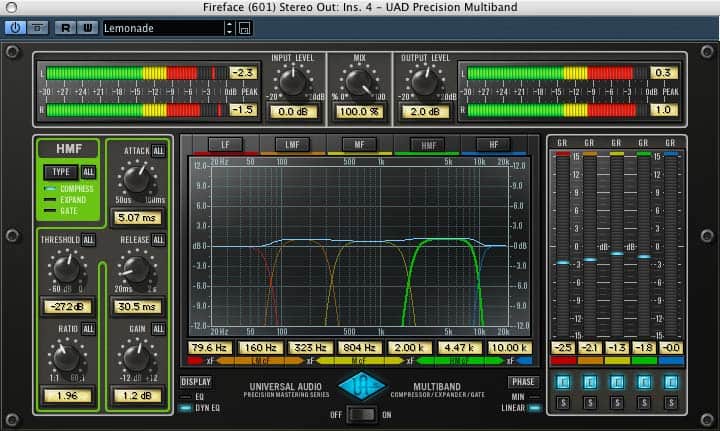Click the ALL button beside RELEASE

158,240
